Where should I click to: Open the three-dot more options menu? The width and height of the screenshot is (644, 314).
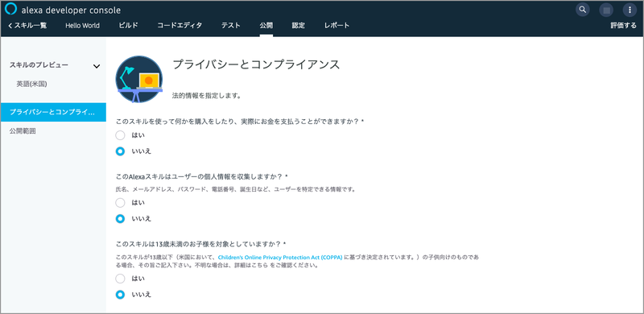(x=630, y=10)
